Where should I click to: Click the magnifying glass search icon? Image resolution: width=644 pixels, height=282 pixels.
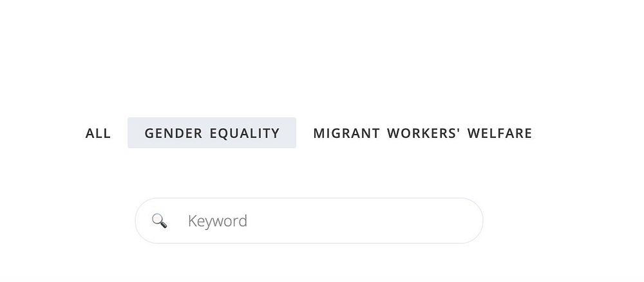[x=159, y=221]
